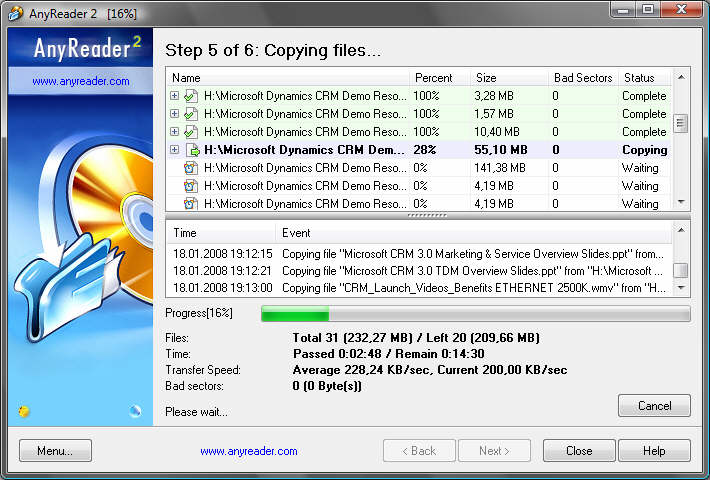
Task: Expand the file row currently copying at 28%
Action: click(174, 150)
